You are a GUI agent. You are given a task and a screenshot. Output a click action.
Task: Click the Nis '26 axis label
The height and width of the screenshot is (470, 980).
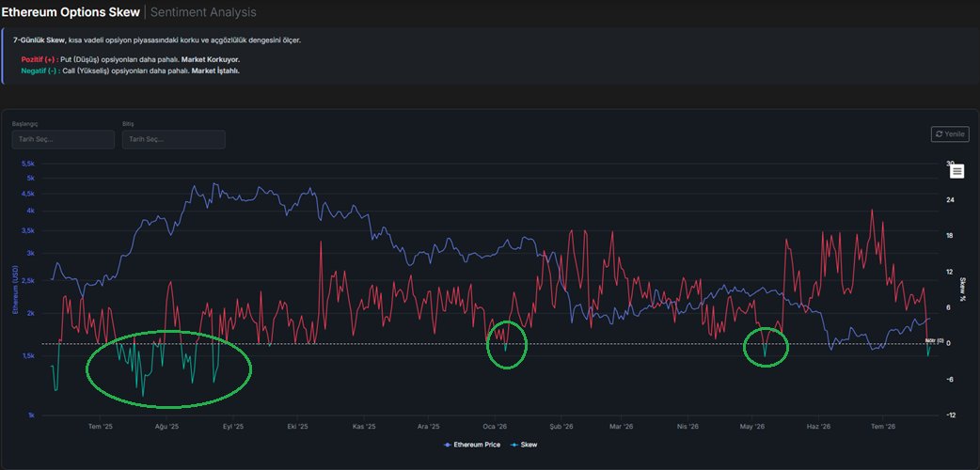point(688,426)
